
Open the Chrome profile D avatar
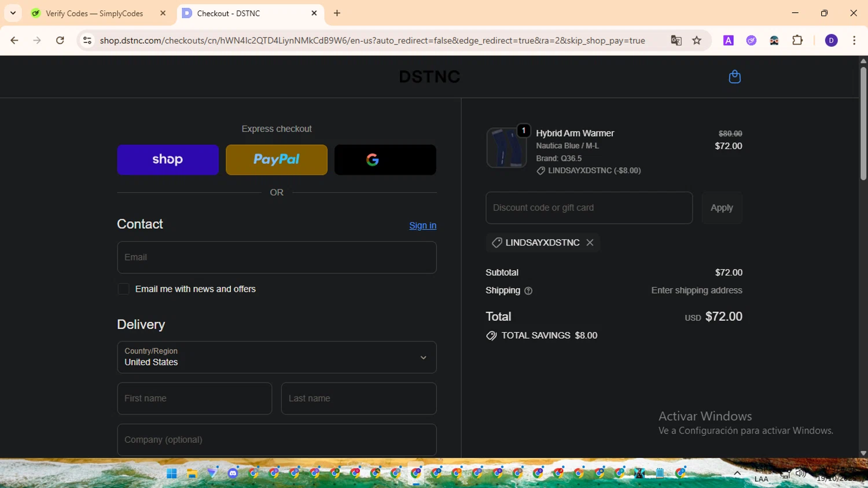pyautogui.click(x=831, y=41)
